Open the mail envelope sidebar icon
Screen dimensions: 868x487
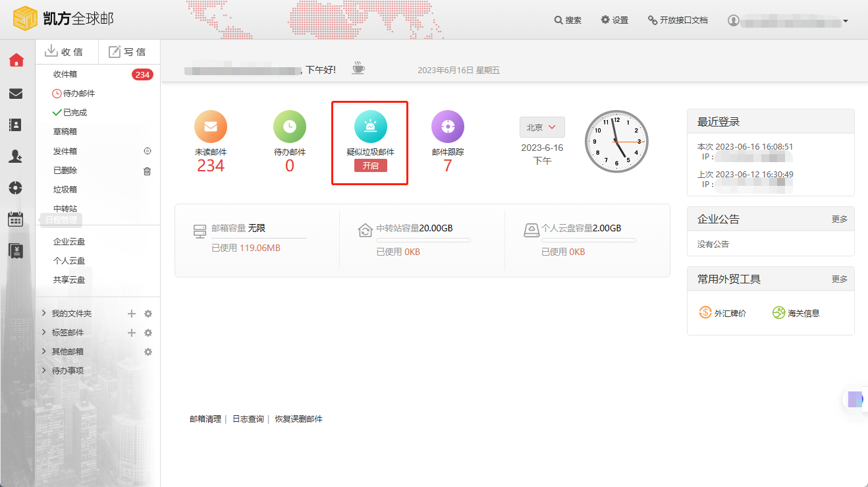[x=16, y=94]
